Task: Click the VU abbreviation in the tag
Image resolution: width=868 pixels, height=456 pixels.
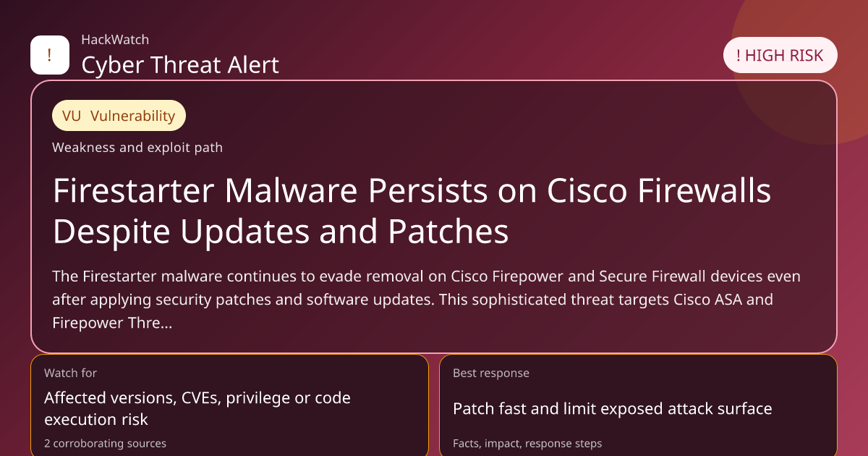Action: [x=72, y=116]
